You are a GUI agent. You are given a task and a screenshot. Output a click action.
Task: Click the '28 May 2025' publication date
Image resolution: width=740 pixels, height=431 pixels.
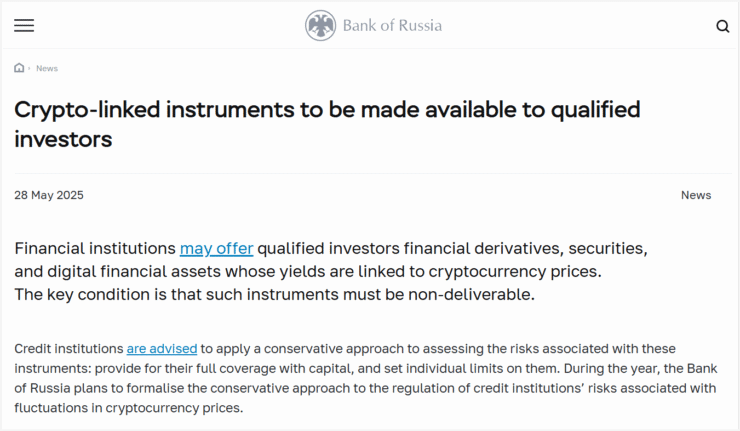pos(49,195)
